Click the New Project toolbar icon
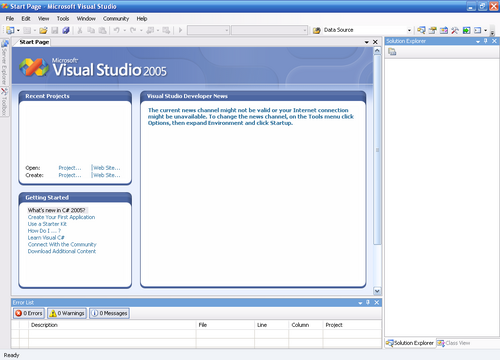Image resolution: width=500 pixels, height=360 pixels. click(x=10, y=30)
